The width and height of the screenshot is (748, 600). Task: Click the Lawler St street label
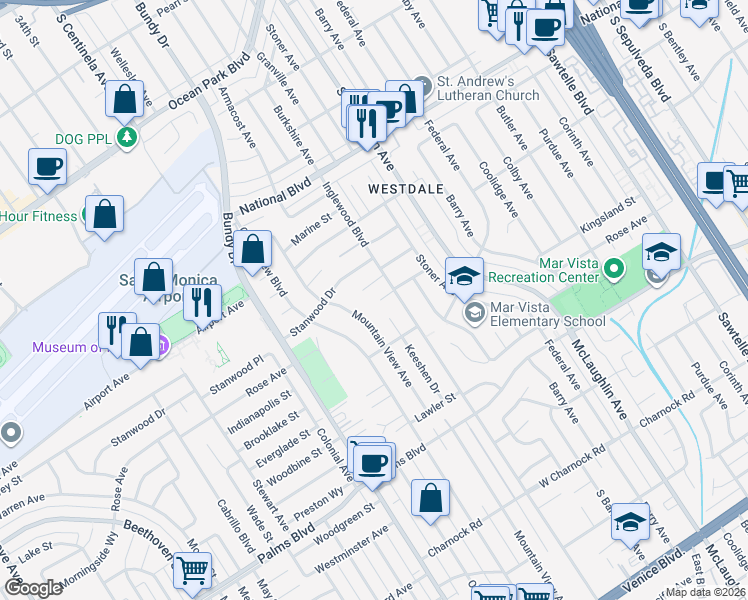[435, 408]
